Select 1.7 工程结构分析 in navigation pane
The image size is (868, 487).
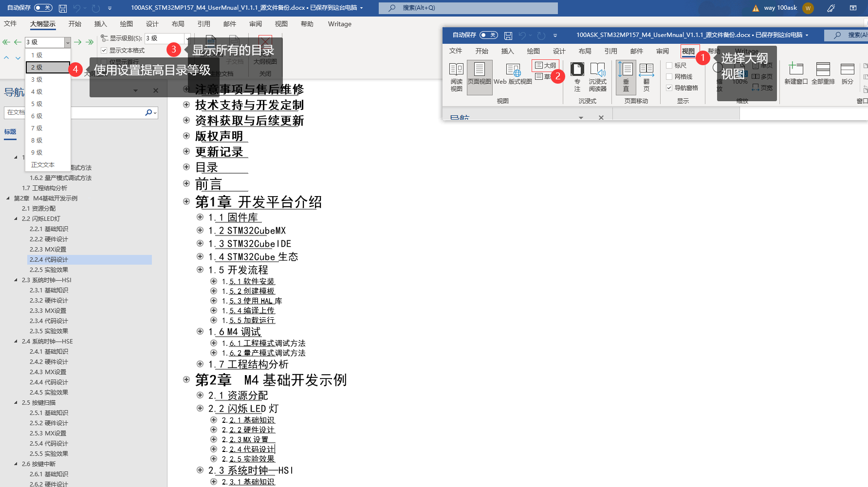44,188
